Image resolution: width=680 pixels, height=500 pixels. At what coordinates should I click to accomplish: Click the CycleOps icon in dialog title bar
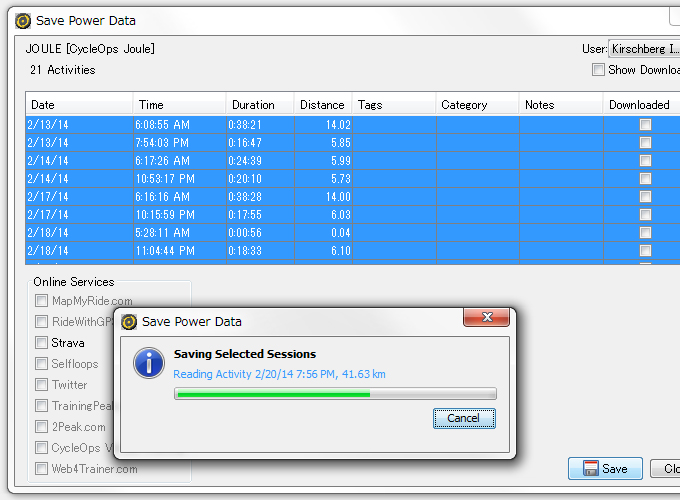129,322
